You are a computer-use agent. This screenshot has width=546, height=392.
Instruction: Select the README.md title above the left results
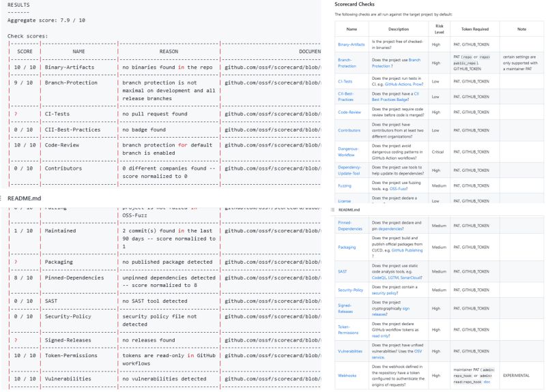pos(24,198)
